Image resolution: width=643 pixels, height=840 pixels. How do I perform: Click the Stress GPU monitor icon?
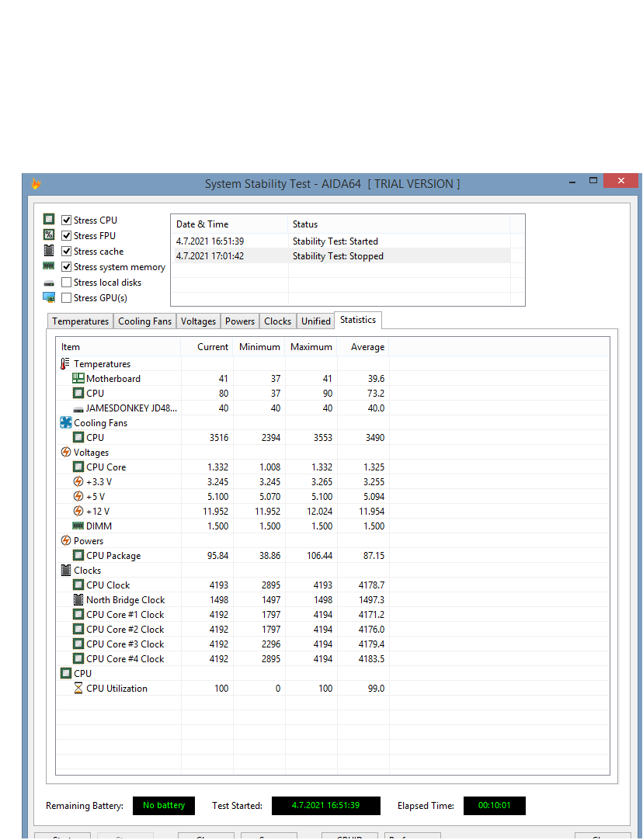[x=49, y=297]
